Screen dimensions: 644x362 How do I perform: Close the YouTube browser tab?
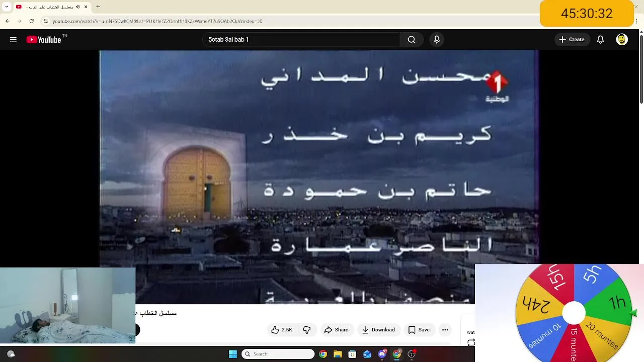[86, 7]
